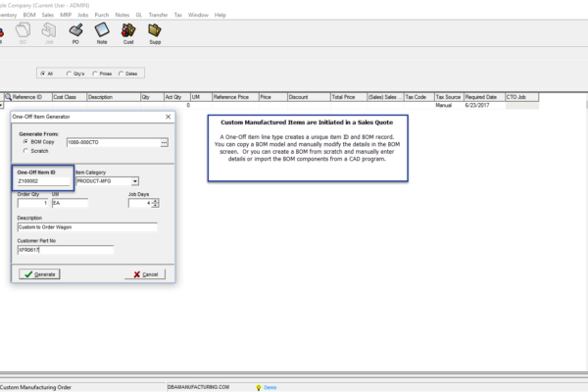Open the MRP menu

click(x=66, y=15)
